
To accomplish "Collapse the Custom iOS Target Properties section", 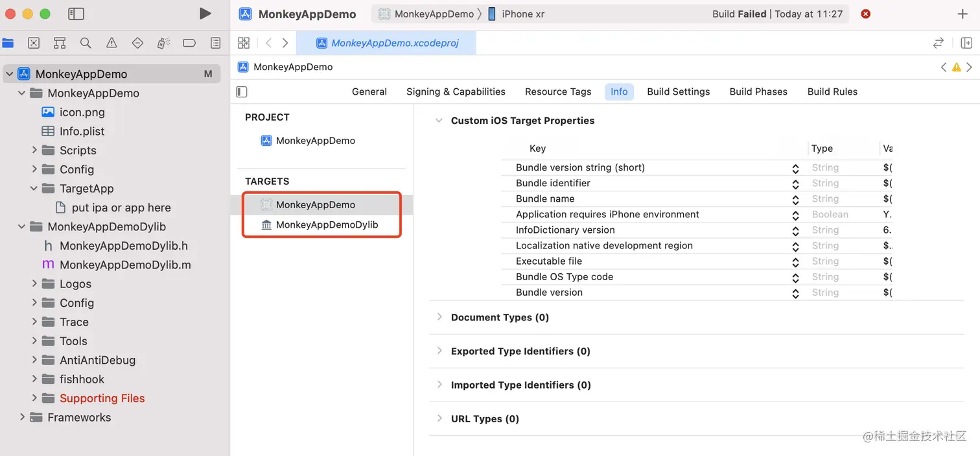I will [x=439, y=120].
